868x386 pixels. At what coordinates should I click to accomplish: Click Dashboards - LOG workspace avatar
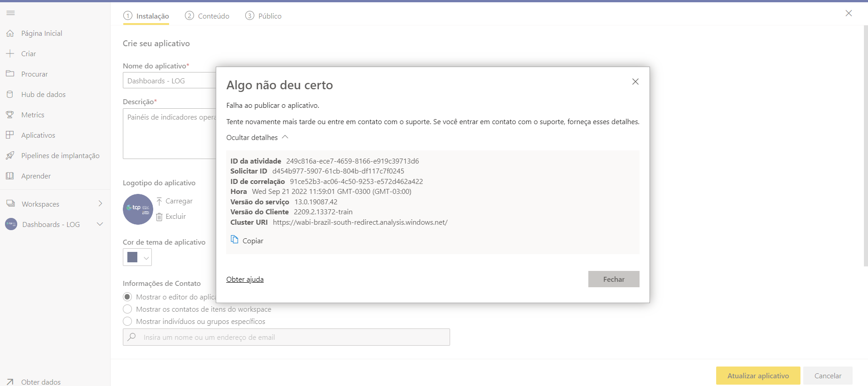pos(11,224)
